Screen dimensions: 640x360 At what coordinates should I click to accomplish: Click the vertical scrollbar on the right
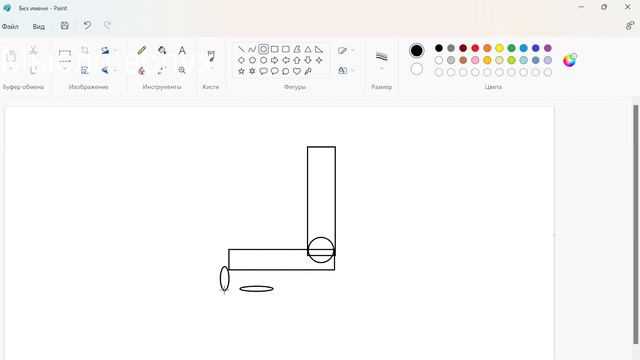[636, 224]
